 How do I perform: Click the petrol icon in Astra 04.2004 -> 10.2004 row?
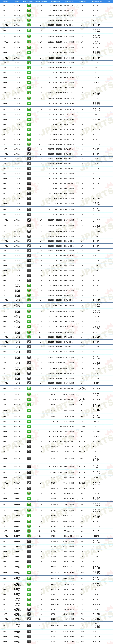click(29, 15)
